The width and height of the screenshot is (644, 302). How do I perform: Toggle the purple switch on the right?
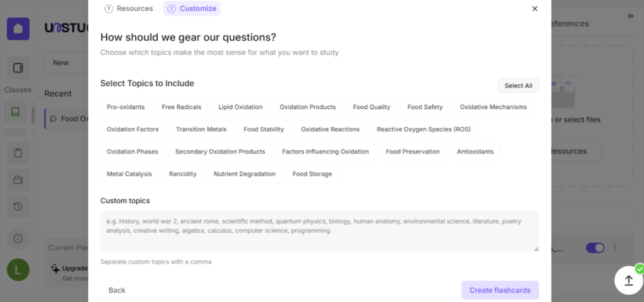594,248
